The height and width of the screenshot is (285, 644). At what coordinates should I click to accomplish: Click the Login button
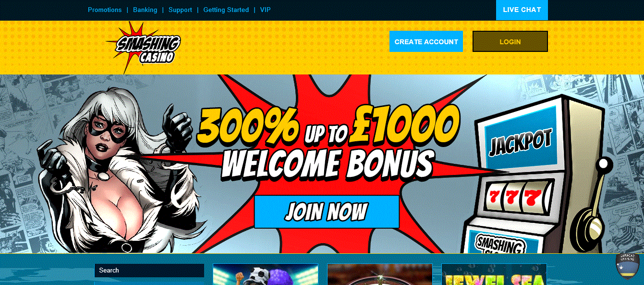(x=510, y=41)
